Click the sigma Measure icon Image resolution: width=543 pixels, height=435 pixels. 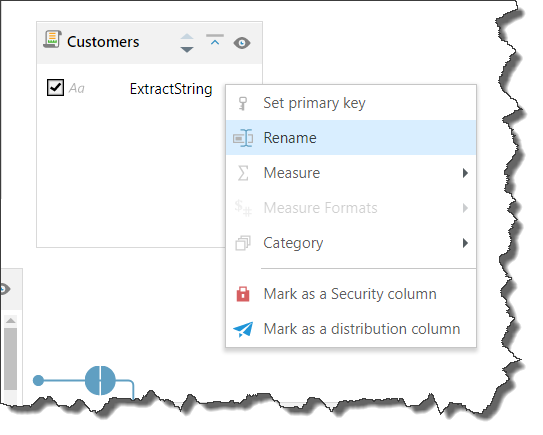point(243,173)
